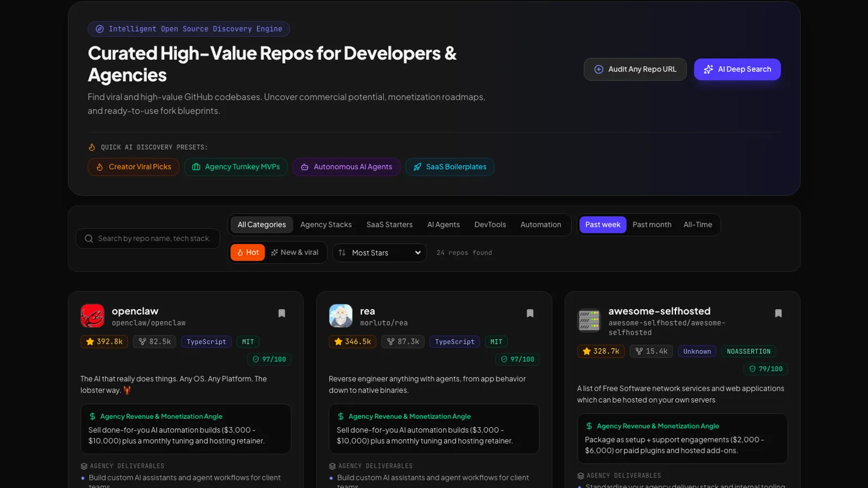Image resolution: width=868 pixels, height=488 pixels.
Task: Select the Agency Turnkey MVPs preset
Action: [236, 167]
